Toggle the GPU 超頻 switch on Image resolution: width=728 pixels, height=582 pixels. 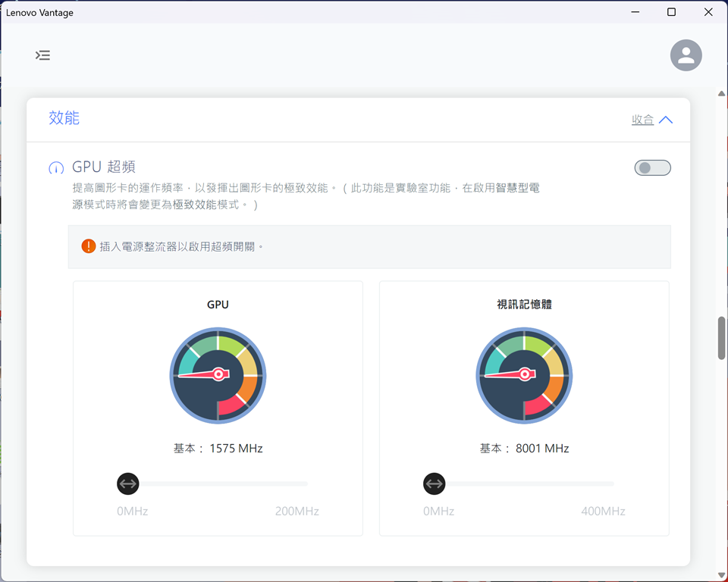(652, 167)
